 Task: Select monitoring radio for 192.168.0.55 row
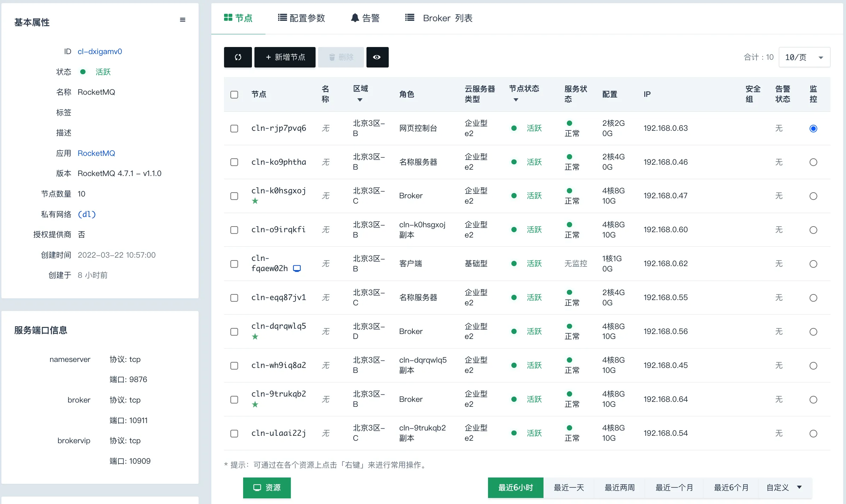point(813,298)
